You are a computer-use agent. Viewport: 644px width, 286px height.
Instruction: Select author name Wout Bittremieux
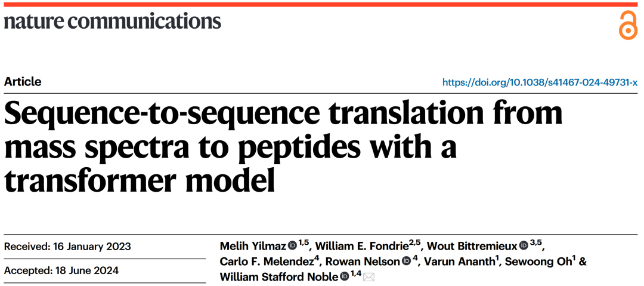click(x=472, y=246)
